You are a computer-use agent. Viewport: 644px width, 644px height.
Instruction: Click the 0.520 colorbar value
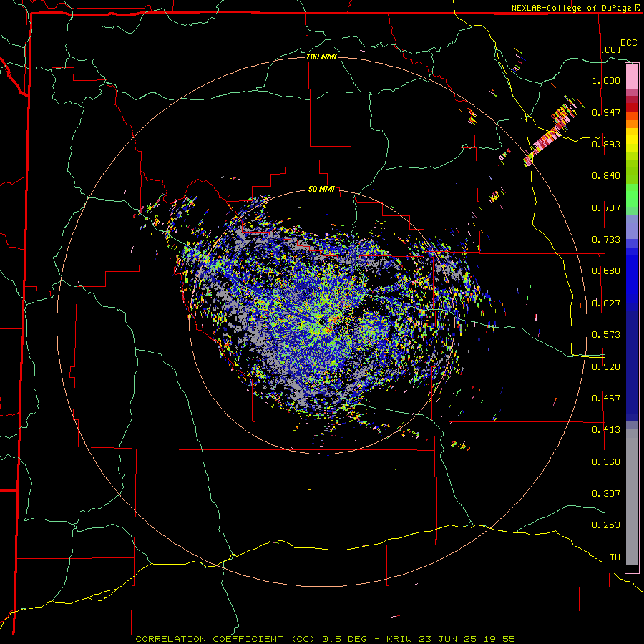tap(606, 367)
